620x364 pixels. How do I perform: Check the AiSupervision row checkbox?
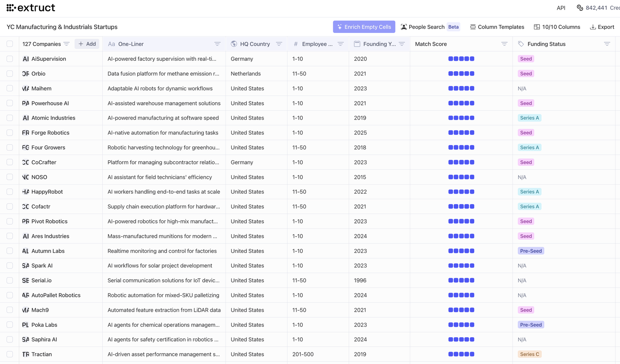10,59
